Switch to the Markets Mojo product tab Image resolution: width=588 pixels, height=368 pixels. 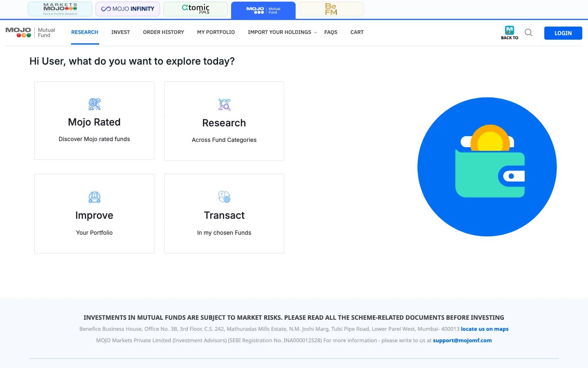tap(60, 9)
